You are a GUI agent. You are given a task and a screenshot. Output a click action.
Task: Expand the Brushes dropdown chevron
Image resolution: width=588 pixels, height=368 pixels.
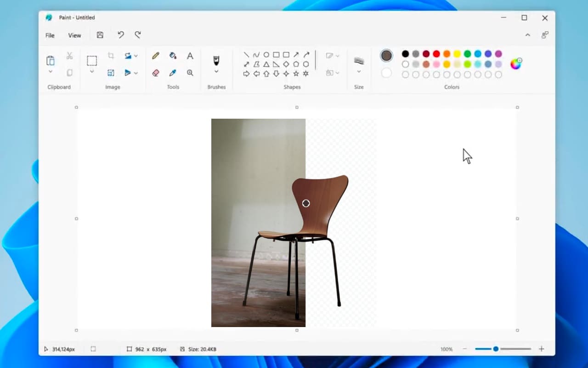click(216, 72)
